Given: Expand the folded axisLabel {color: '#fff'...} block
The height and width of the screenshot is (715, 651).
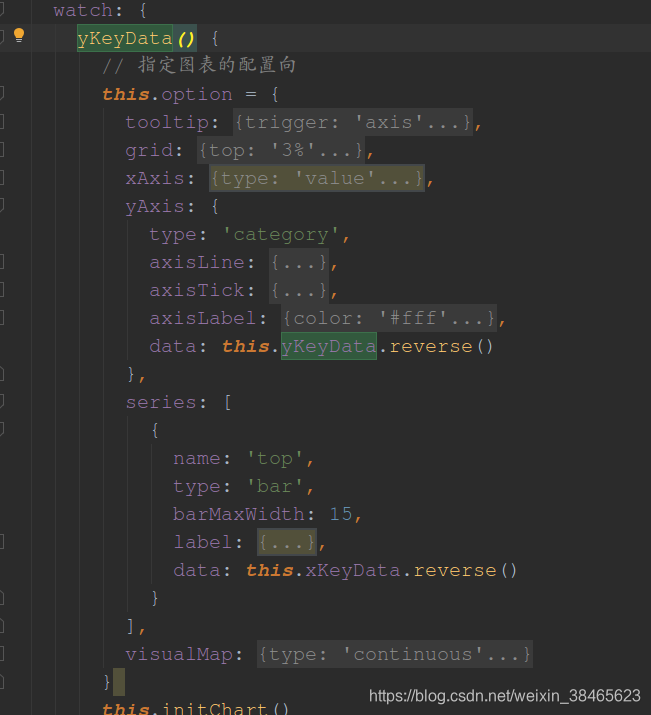Looking at the screenshot, I should pos(389,318).
